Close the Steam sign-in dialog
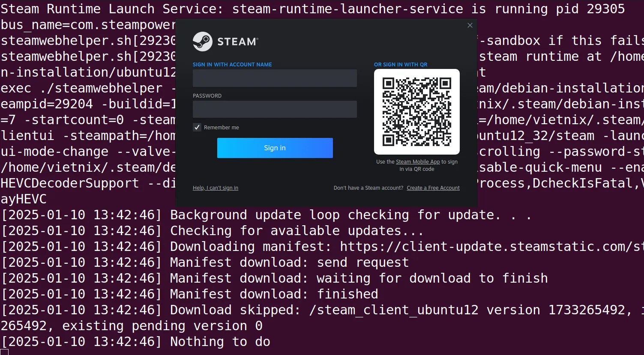The width and height of the screenshot is (644, 355). point(470,25)
